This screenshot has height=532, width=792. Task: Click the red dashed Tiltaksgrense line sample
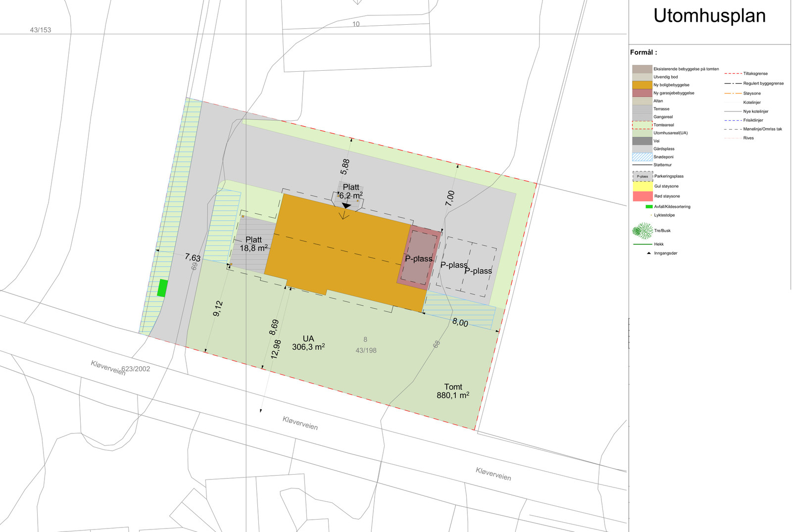click(733, 73)
